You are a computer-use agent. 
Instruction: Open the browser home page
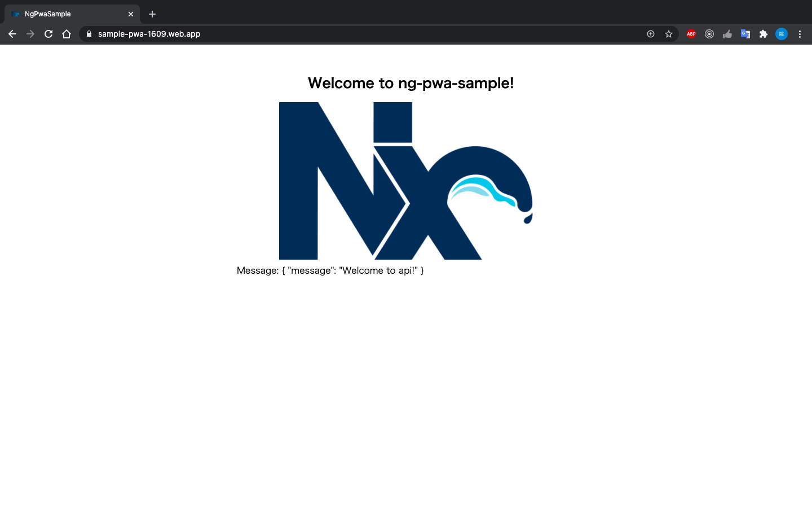click(67, 34)
